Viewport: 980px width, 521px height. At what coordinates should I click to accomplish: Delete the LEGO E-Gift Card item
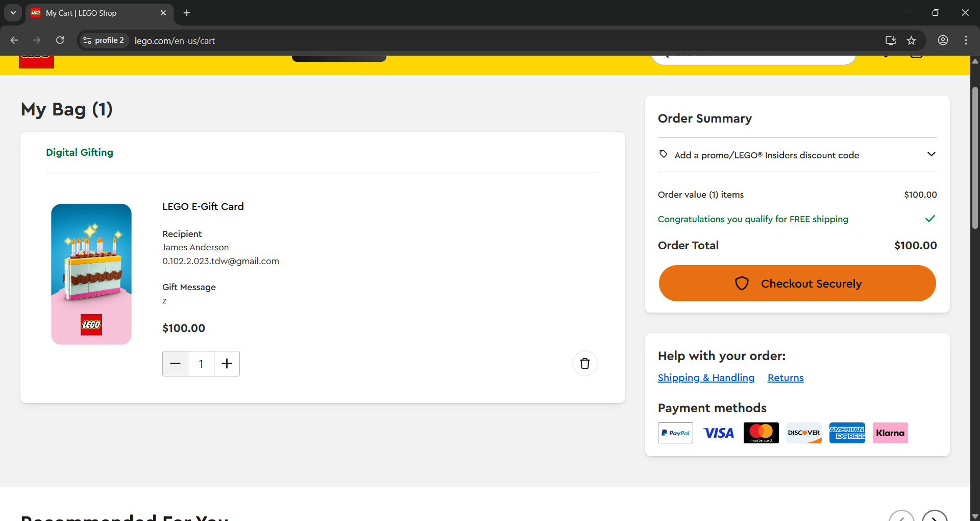[585, 364]
